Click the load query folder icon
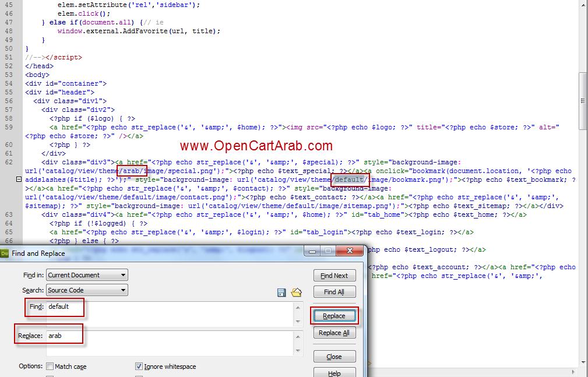Image resolution: width=588 pixels, height=377 pixels. pyautogui.click(x=296, y=293)
